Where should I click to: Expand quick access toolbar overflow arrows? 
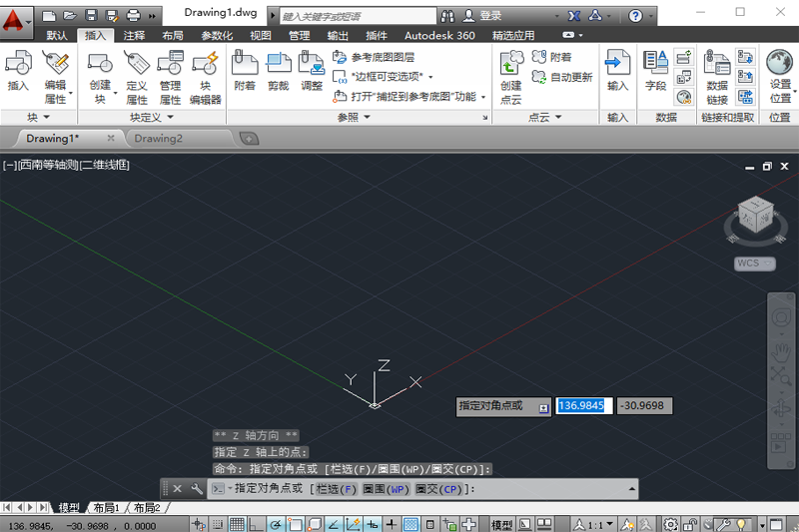click(x=152, y=16)
